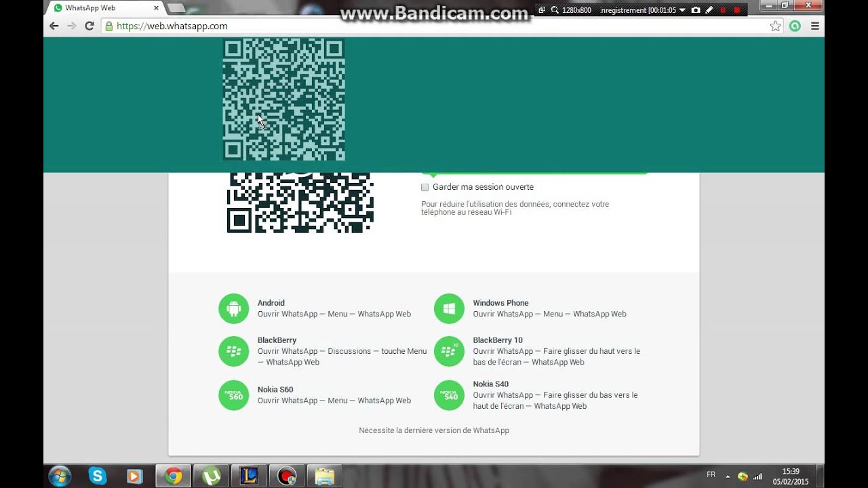
Task: Check 'Garder ma session ouverte' checkbox
Action: 425,187
